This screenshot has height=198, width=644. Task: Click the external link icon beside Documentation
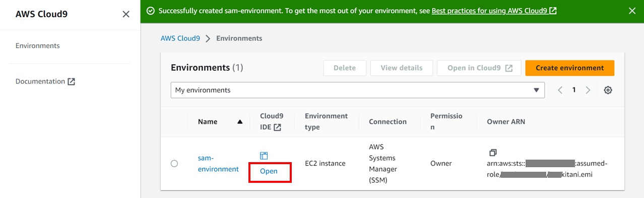click(71, 81)
